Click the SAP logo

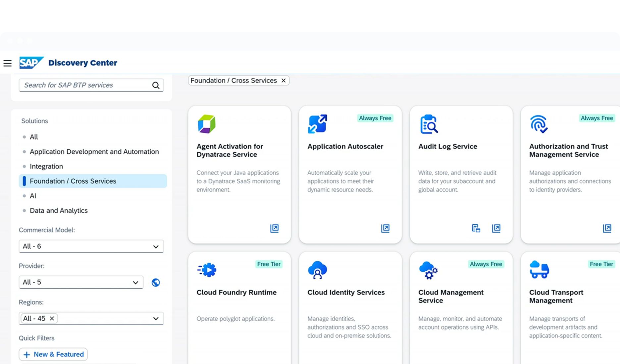[x=31, y=63]
